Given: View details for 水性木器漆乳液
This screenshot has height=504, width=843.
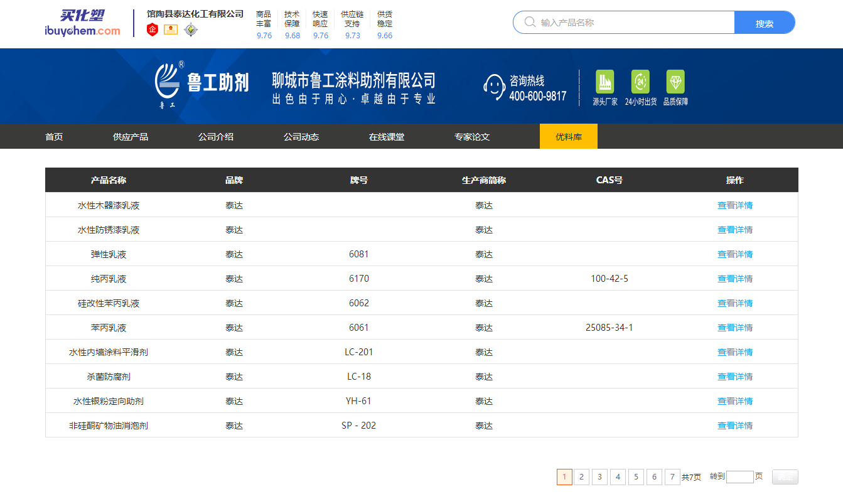Looking at the screenshot, I should click(735, 205).
